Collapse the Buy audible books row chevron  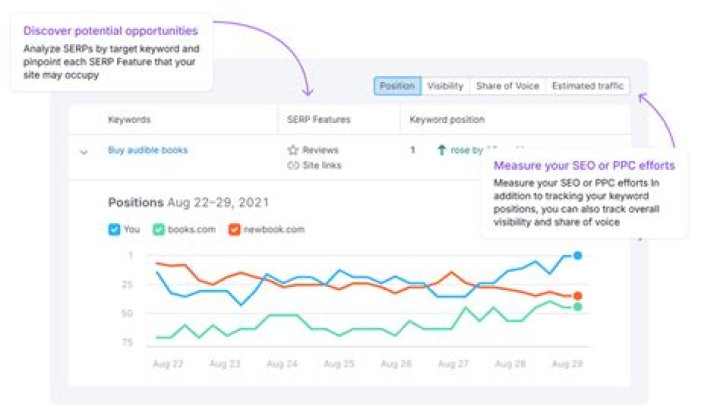84,151
